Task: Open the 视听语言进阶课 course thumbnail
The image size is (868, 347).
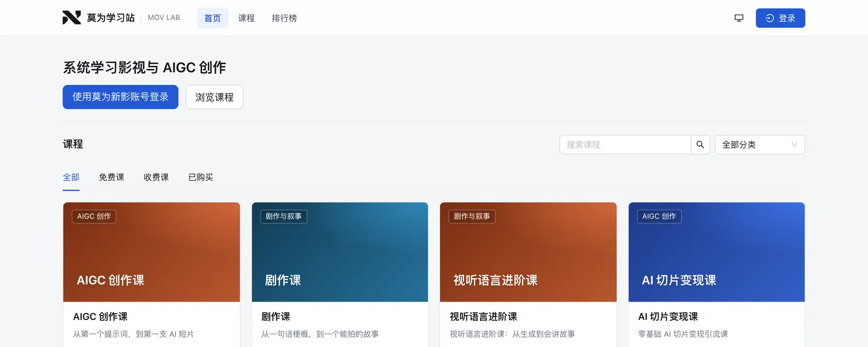Action: pos(528,252)
